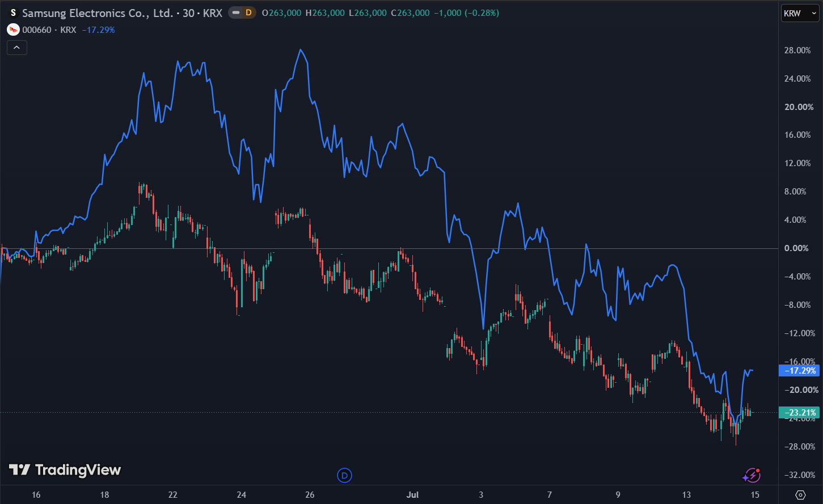Click the 000660 KRX symbol logo

(x=13, y=29)
